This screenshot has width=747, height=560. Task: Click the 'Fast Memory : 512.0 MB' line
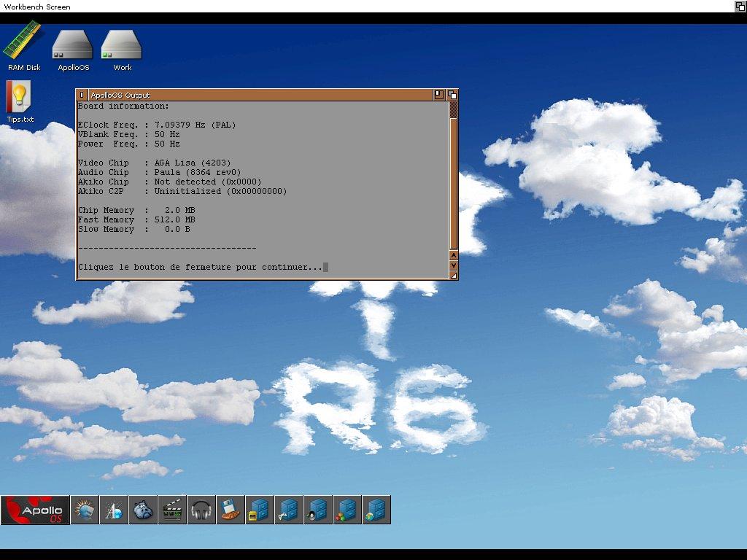tap(136, 219)
